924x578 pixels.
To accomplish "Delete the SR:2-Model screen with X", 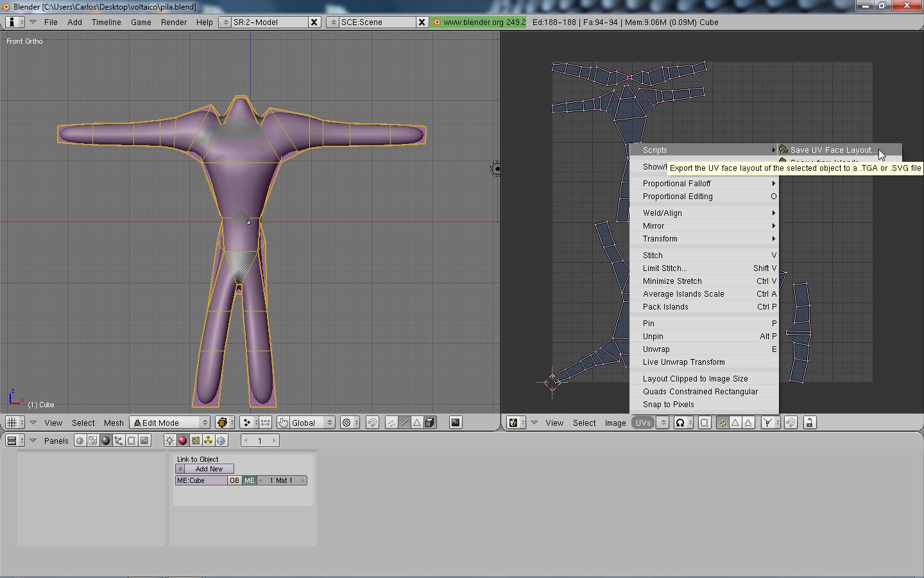I will [x=314, y=22].
